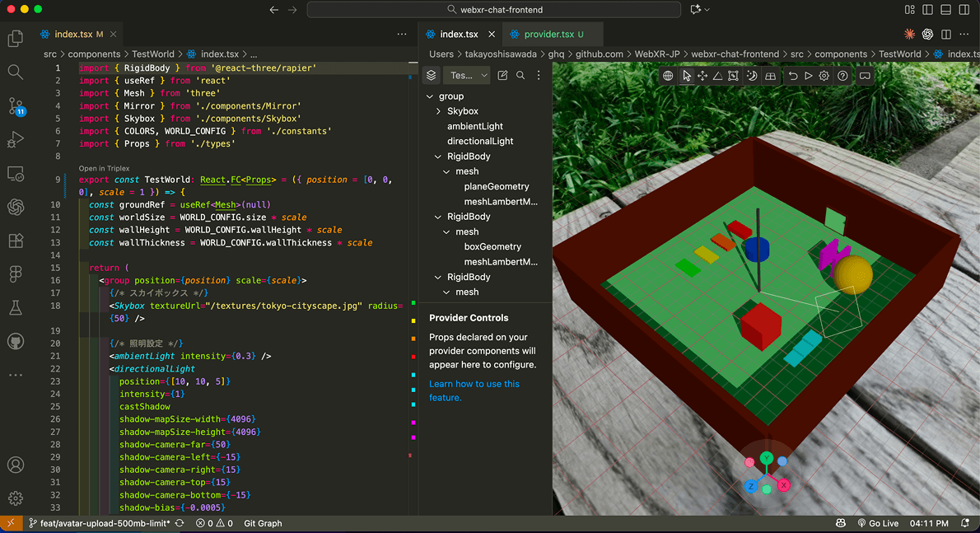Image resolution: width=980 pixels, height=533 pixels.
Task: Select the Translate tool in the Triplex toolbar
Action: click(x=702, y=75)
